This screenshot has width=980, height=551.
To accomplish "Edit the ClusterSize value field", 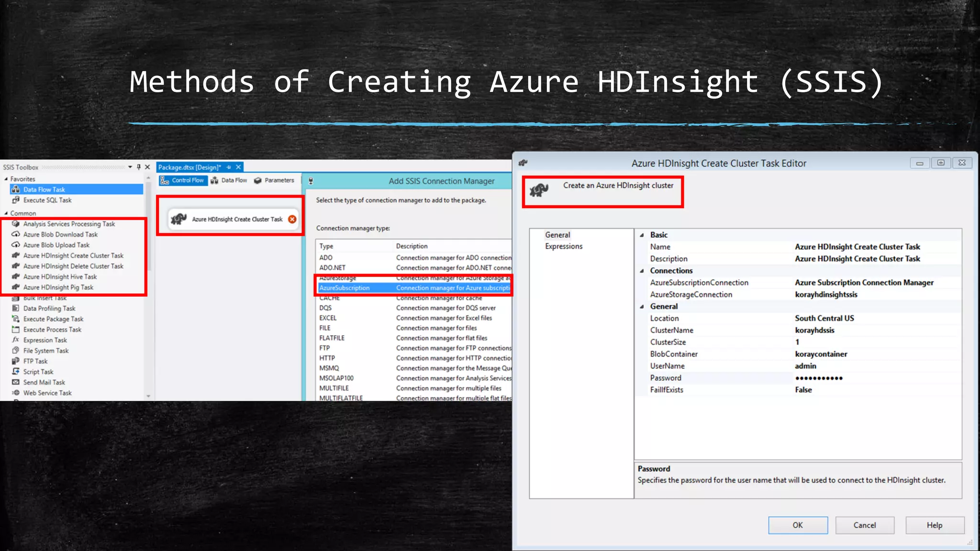I will 877,342.
